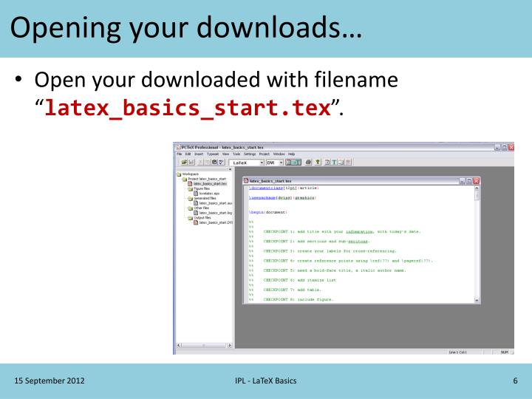Click the first highlighted typeset button after DVI
Viewport: 532px width, 399px height.
click(289, 162)
